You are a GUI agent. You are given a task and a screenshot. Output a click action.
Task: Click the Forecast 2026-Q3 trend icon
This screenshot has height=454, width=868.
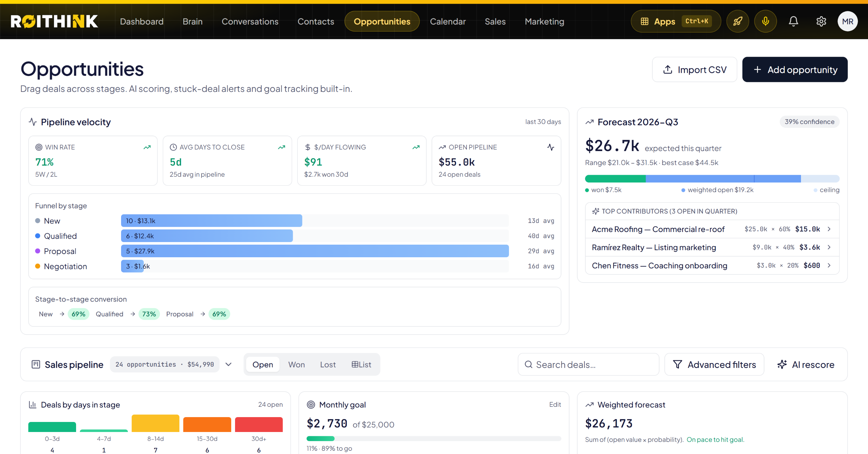pyautogui.click(x=589, y=122)
